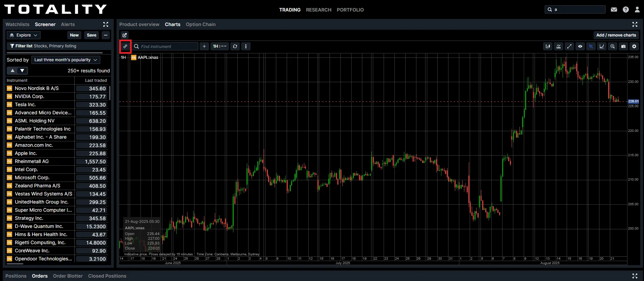Switch to the TRADING section

pyautogui.click(x=290, y=10)
